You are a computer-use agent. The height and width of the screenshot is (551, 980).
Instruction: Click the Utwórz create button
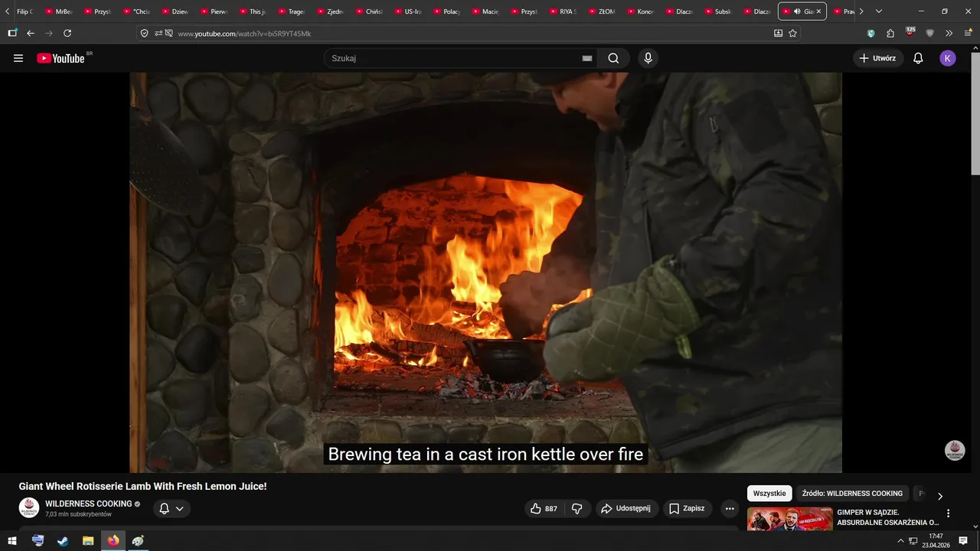(x=878, y=58)
